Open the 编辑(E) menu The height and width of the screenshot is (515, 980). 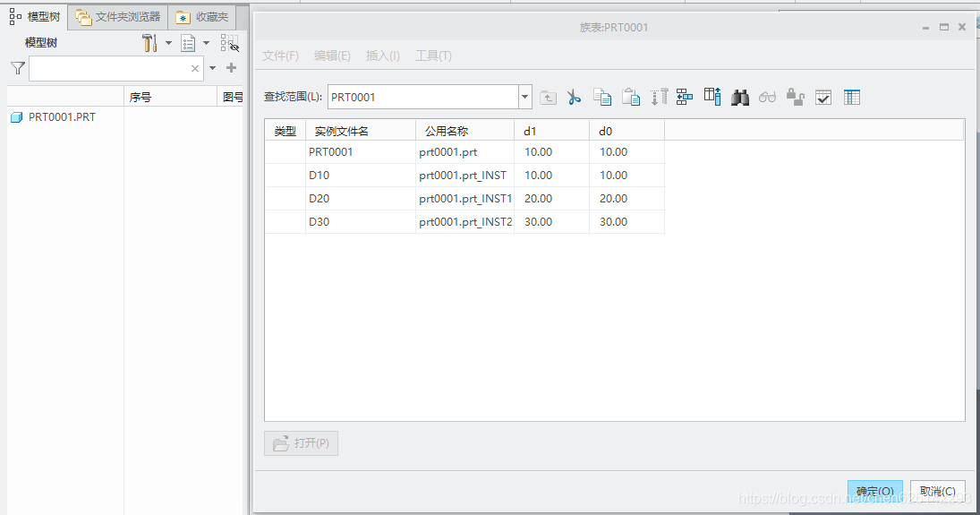point(332,56)
